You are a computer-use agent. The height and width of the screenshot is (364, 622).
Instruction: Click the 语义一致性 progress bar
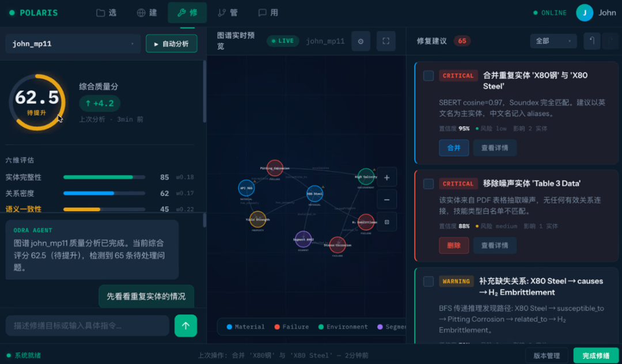(104, 209)
